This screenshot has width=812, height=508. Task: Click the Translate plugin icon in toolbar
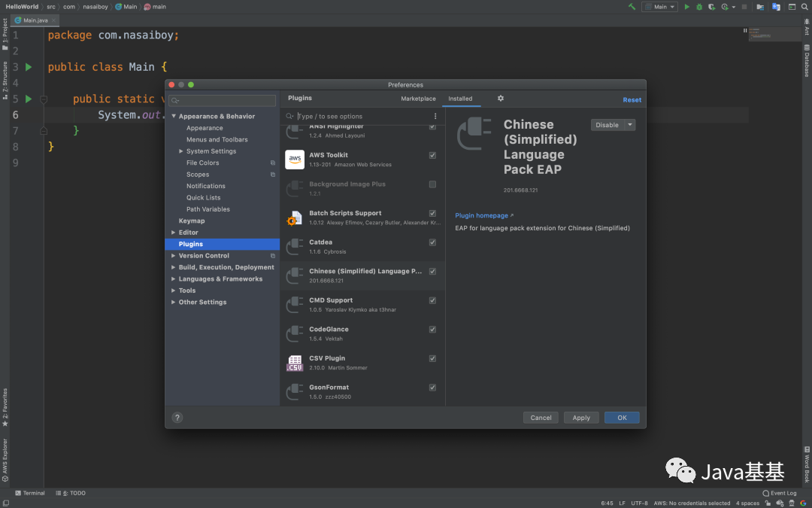[776, 7]
